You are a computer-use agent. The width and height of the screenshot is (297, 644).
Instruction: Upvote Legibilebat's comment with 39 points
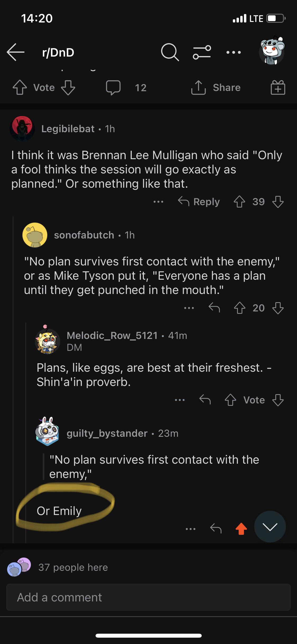pos(239,202)
